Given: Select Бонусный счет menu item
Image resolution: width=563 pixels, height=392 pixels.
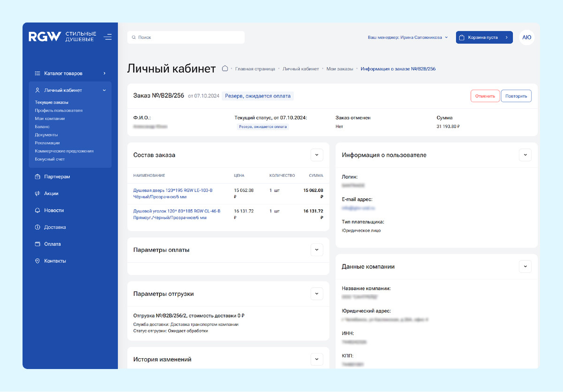Looking at the screenshot, I should coord(50,159).
